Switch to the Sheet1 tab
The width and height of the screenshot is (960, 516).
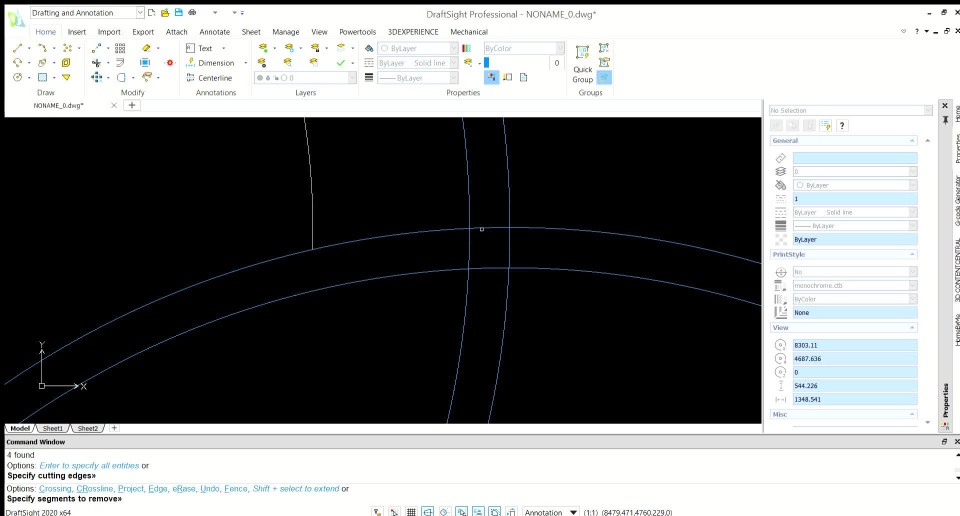(52, 428)
